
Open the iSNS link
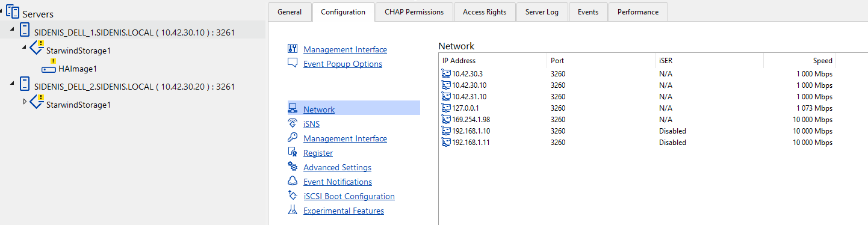tap(311, 124)
